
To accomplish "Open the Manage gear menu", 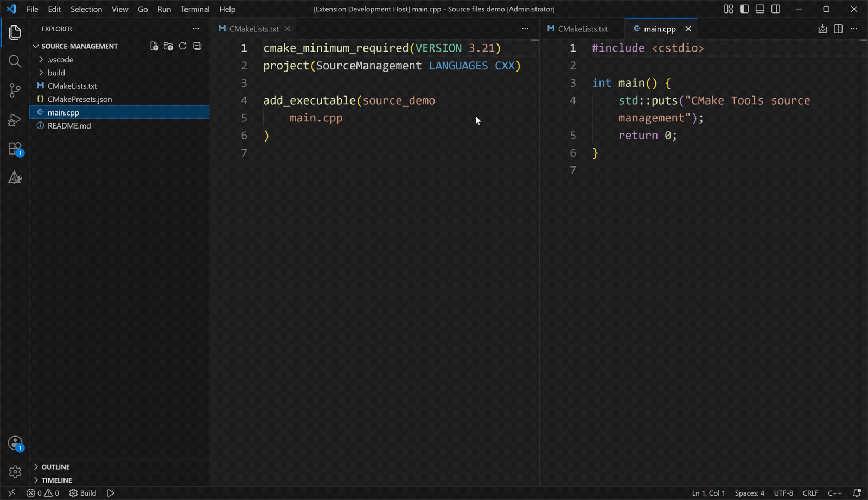I will pyautogui.click(x=15, y=472).
